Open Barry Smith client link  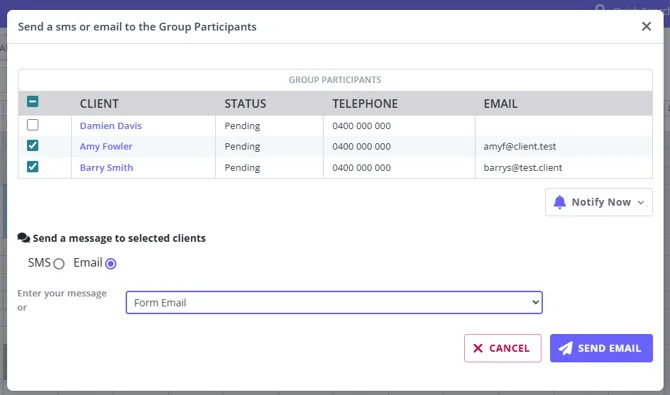coord(106,168)
